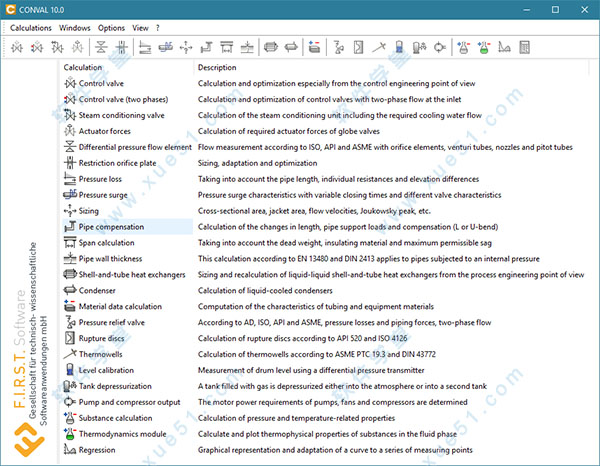The height and width of the screenshot is (466, 600).
Task: Click the Regression icon in the toolbar
Action: [503, 47]
